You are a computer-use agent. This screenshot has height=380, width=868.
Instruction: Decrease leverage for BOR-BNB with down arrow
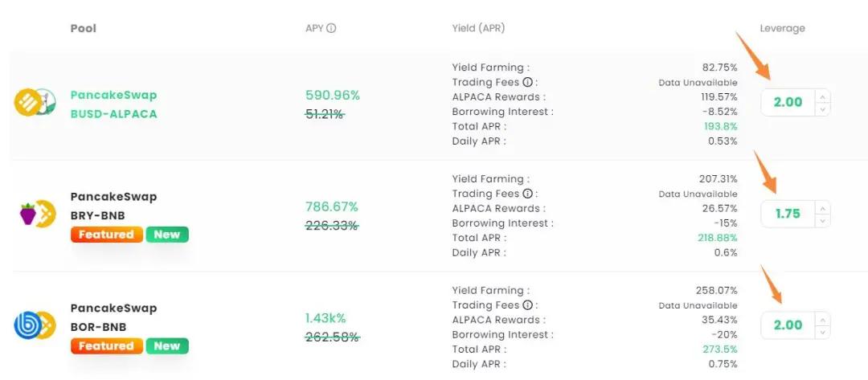pyautogui.click(x=823, y=332)
